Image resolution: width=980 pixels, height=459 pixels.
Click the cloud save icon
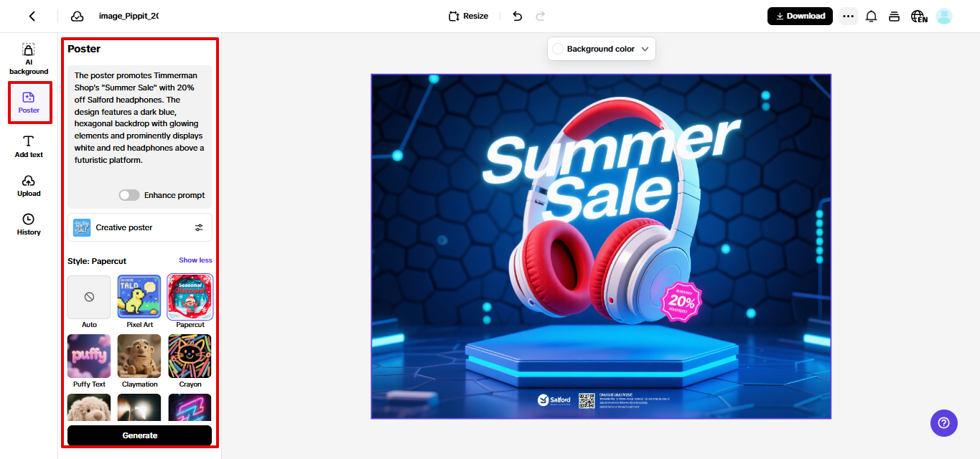coord(77,16)
